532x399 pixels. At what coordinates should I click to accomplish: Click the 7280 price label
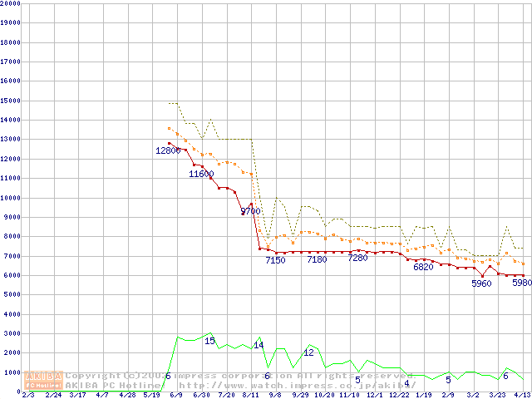357,258
